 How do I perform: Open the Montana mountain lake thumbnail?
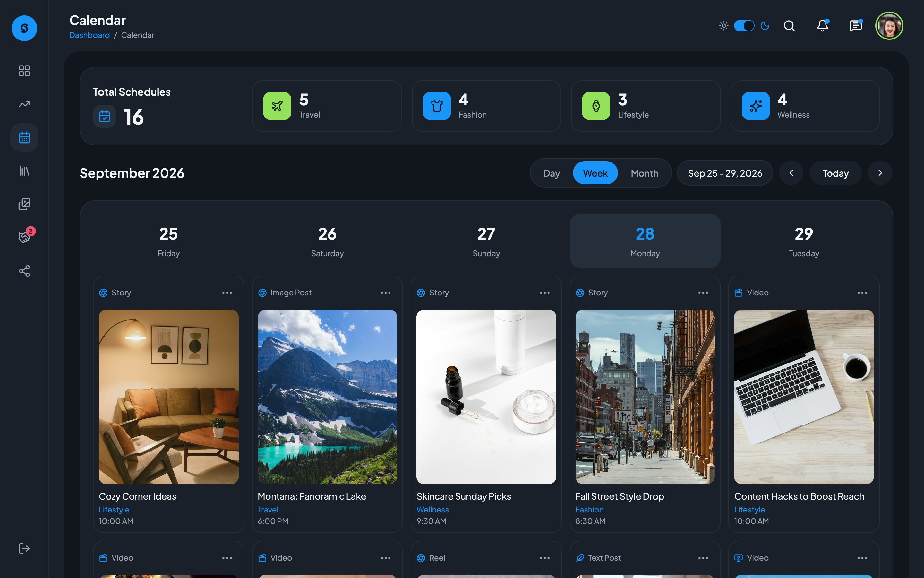tap(327, 397)
